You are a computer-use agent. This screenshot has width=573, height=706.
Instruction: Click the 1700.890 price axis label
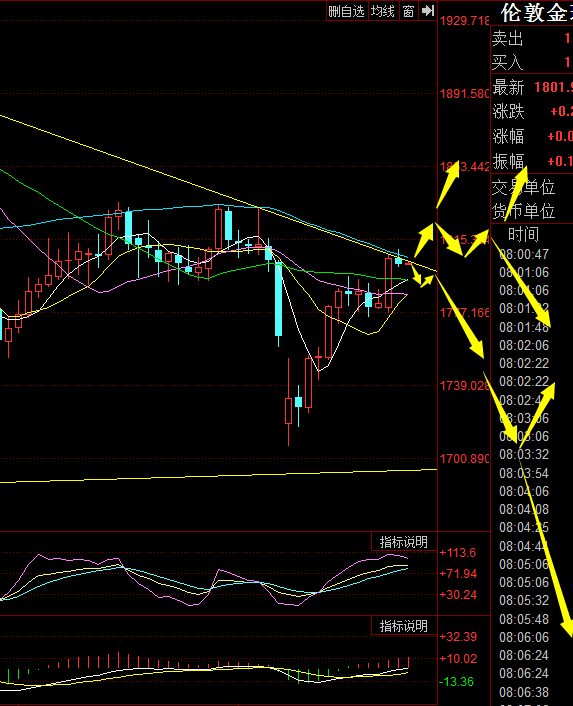pyautogui.click(x=465, y=458)
